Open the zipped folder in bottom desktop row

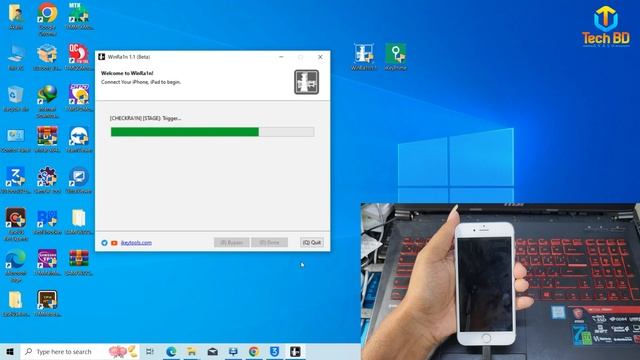[x=16, y=304]
